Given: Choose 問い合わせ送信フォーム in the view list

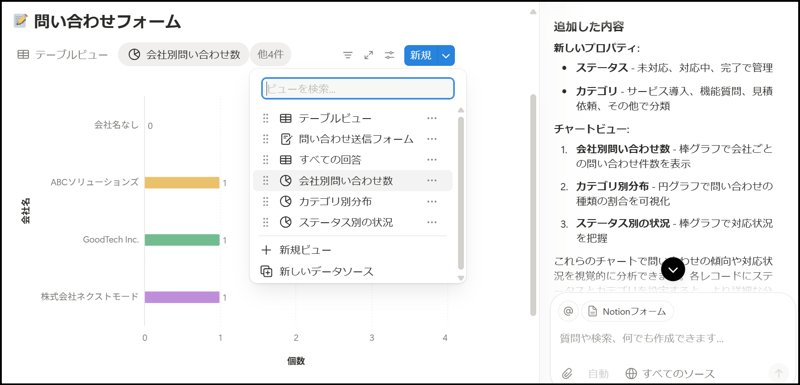Looking at the screenshot, I should tap(353, 139).
